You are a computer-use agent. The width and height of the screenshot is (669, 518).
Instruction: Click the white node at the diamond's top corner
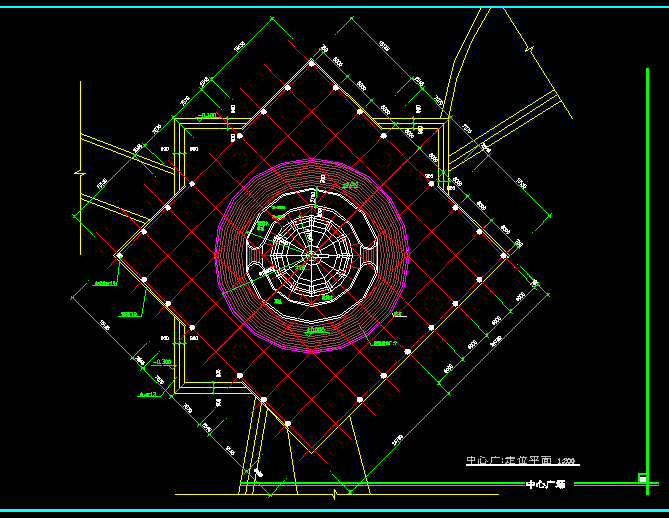(x=312, y=63)
